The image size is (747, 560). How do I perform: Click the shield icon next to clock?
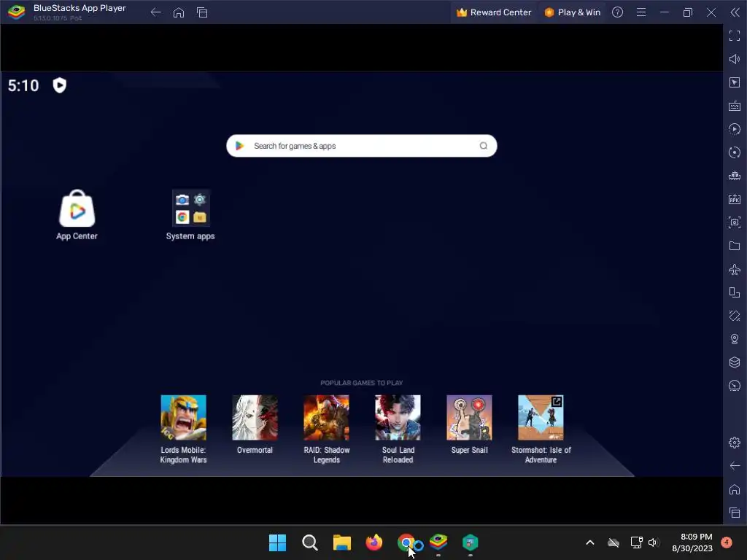(x=60, y=85)
